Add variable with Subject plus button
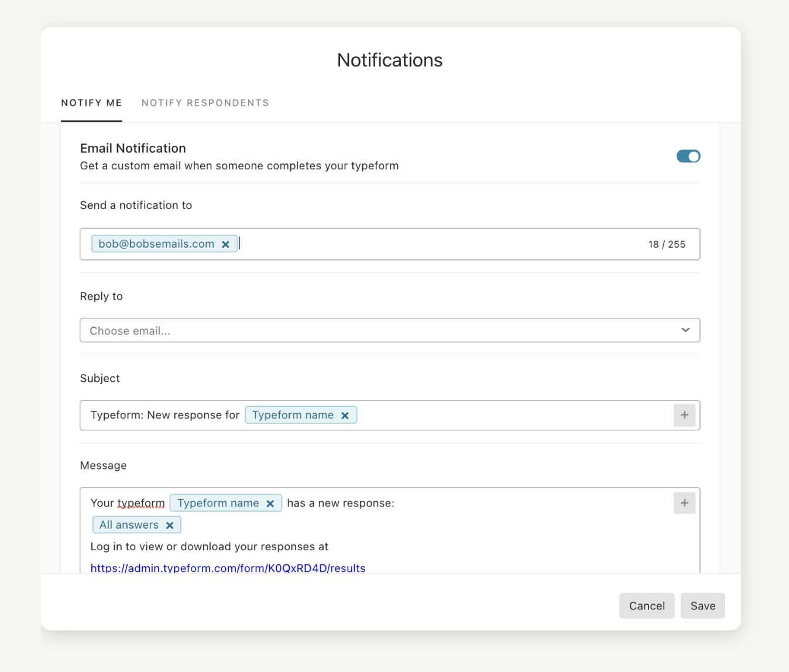The image size is (789, 672). 684,415
